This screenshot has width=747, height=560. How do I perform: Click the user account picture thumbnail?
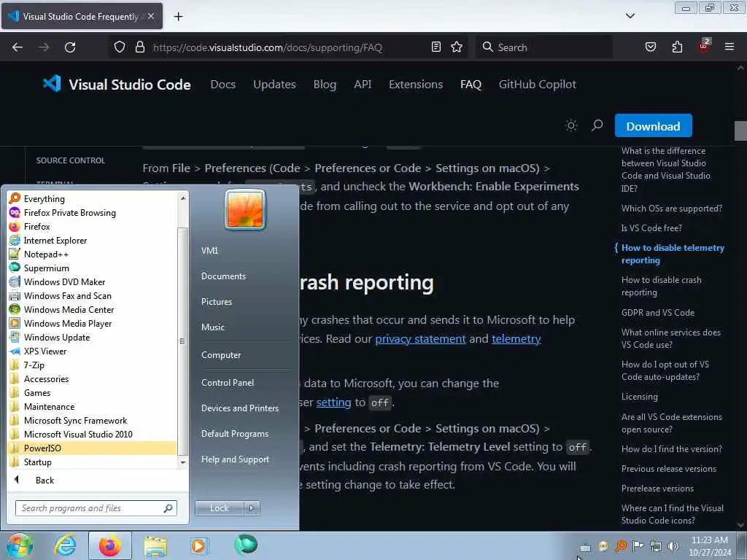click(x=245, y=209)
